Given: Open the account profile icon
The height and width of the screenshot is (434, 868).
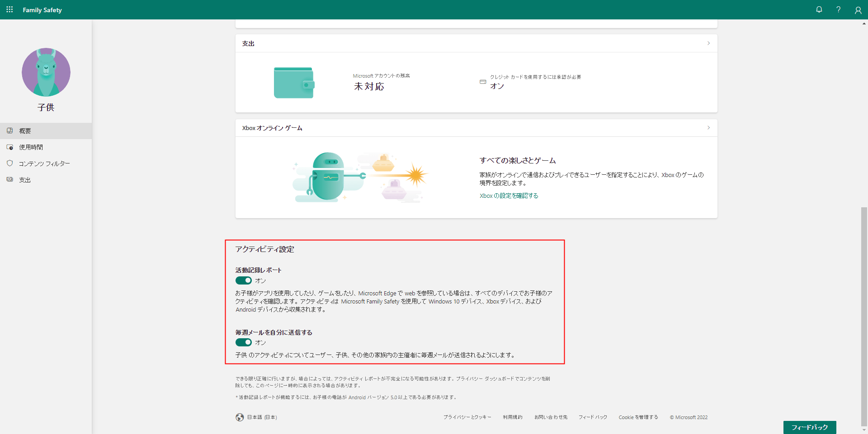Looking at the screenshot, I should [x=858, y=10].
